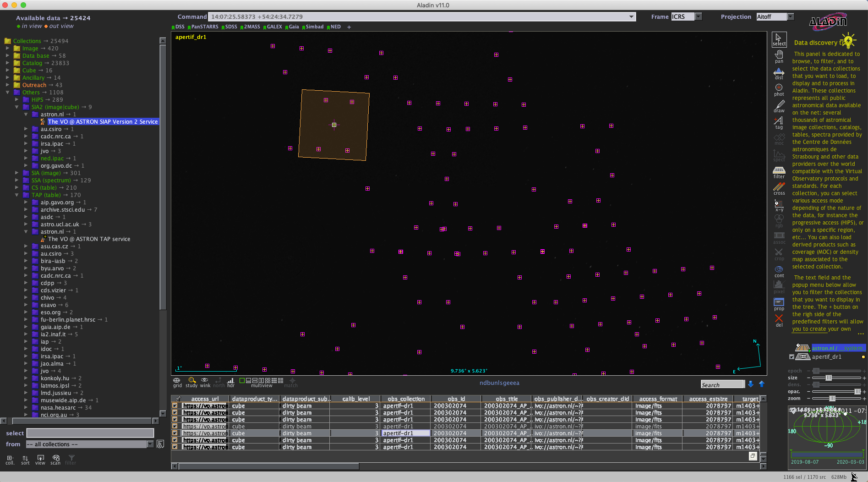Image resolution: width=868 pixels, height=482 pixels.
Task: Open the multiview layout selector
Action: [262, 382]
